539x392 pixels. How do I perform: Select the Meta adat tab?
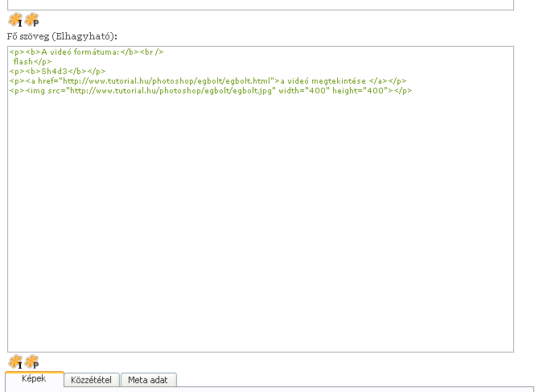point(149,380)
